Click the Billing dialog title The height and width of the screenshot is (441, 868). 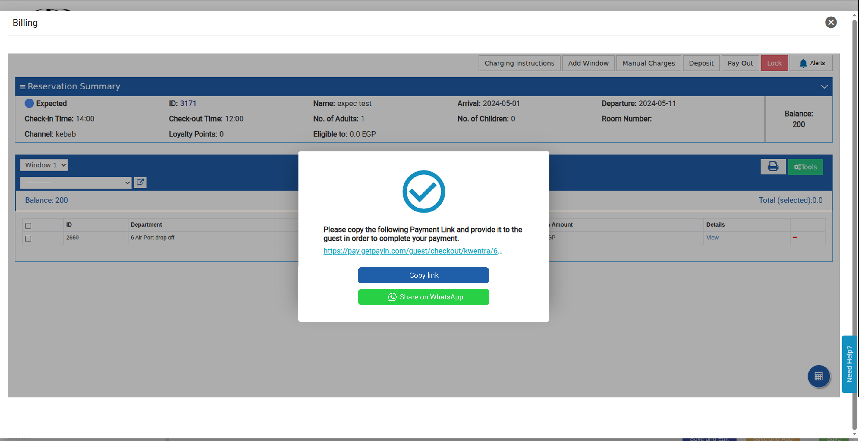(x=25, y=23)
